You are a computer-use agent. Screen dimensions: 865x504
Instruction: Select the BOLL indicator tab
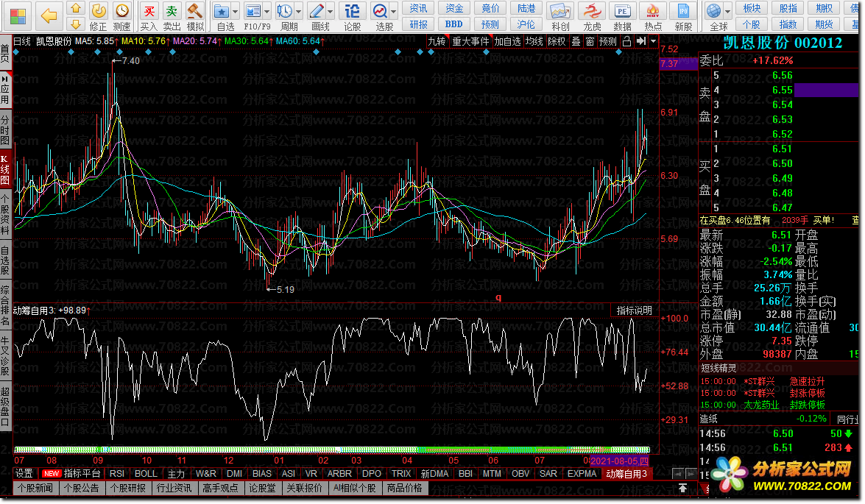(146, 474)
